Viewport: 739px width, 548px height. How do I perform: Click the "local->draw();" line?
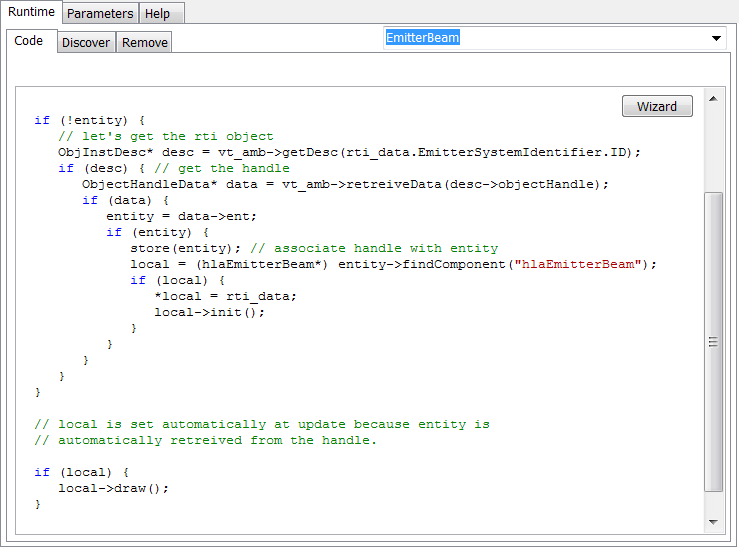click(114, 488)
